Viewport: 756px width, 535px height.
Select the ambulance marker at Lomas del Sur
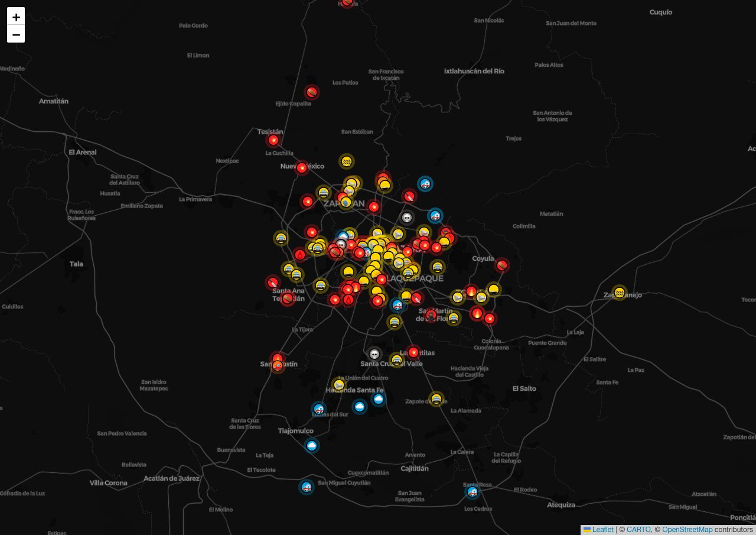point(319,409)
